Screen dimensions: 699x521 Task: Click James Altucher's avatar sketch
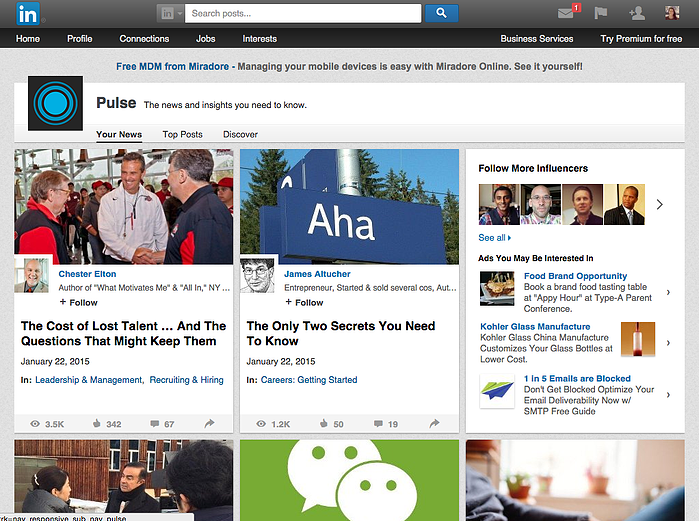[x=258, y=275]
